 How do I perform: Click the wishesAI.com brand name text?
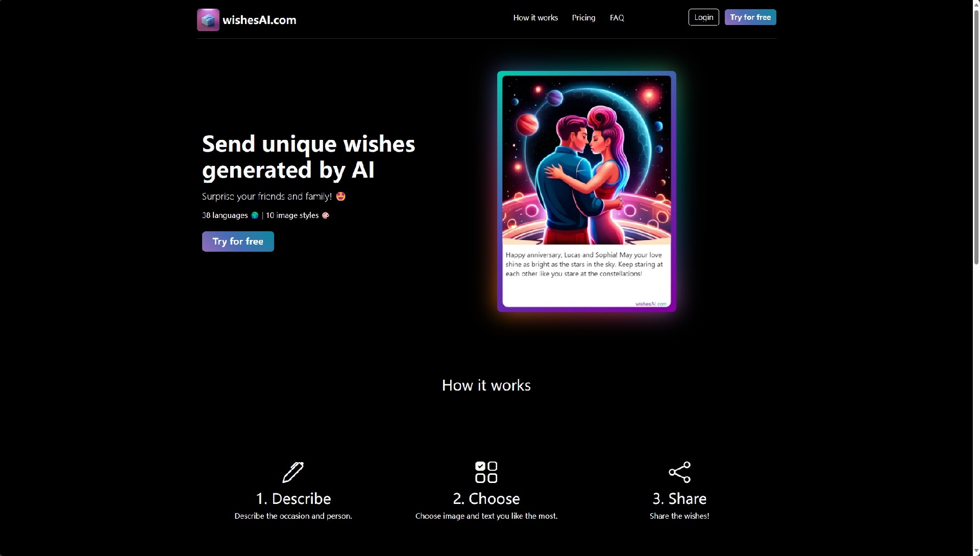(x=259, y=20)
